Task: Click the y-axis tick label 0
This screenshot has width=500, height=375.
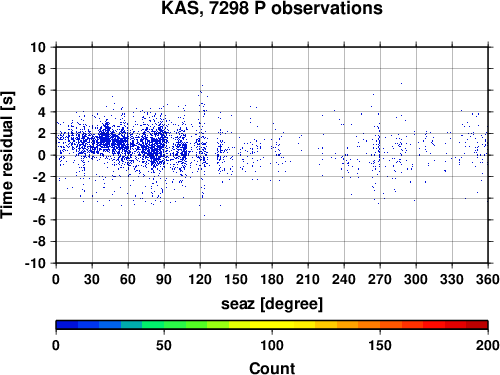Action: point(42,155)
